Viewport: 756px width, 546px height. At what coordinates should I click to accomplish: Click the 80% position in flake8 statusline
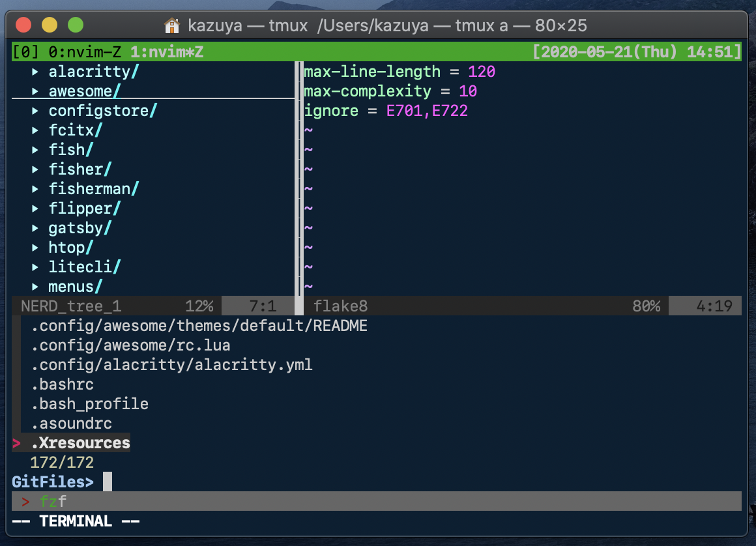(646, 306)
